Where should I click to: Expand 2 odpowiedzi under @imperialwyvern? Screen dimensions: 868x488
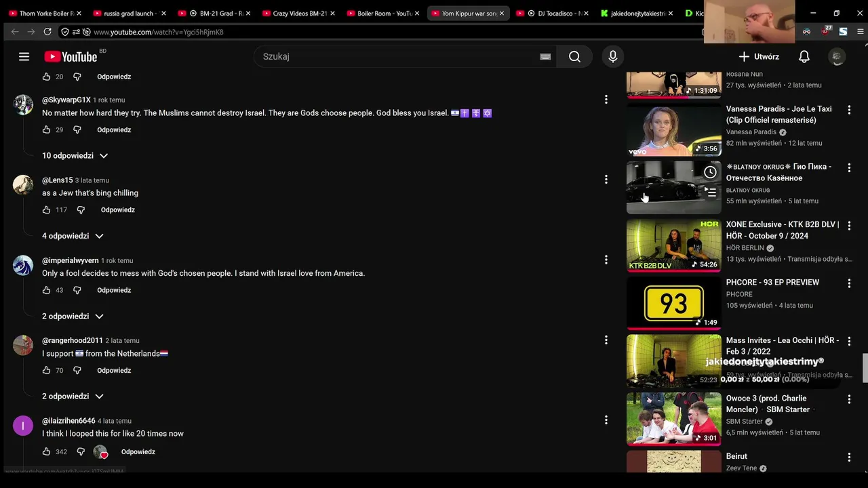[x=73, y=316]
